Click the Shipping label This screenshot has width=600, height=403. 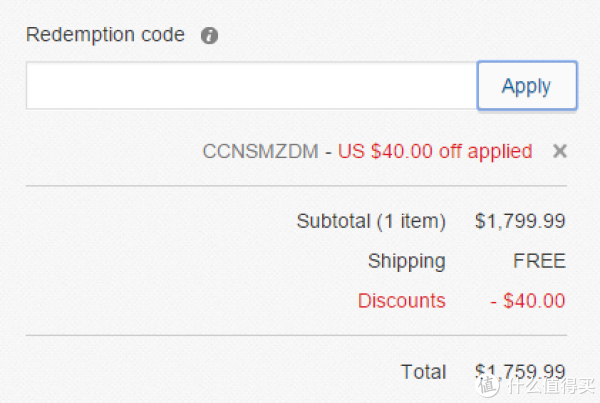(407, 262)
